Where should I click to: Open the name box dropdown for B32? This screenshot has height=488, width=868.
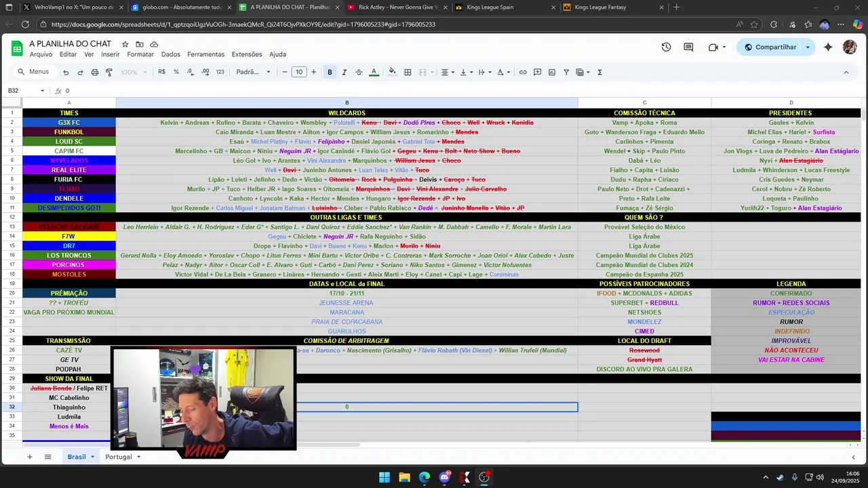pyautogui.click(x=42, y=91)
